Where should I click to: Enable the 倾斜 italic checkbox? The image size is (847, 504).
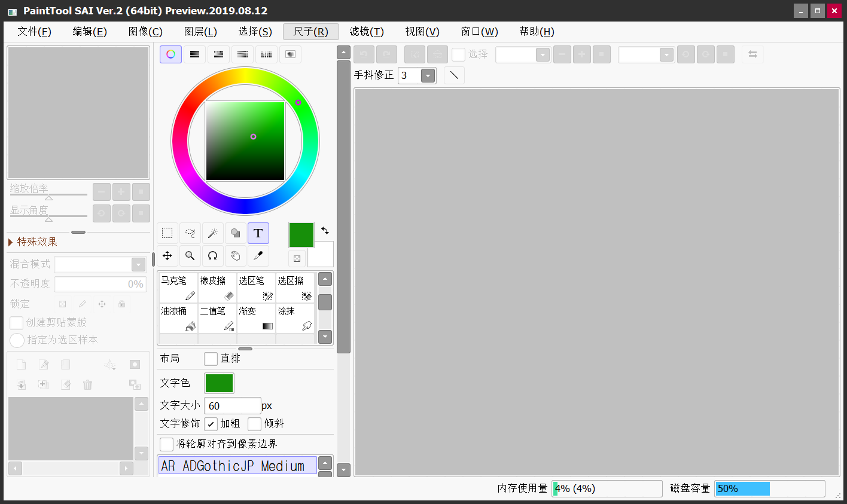[x=255, y=424]
